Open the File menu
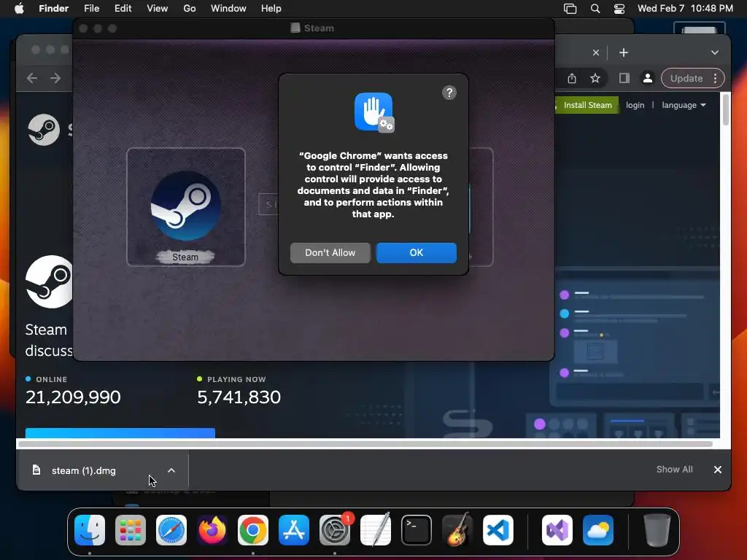 91,8
